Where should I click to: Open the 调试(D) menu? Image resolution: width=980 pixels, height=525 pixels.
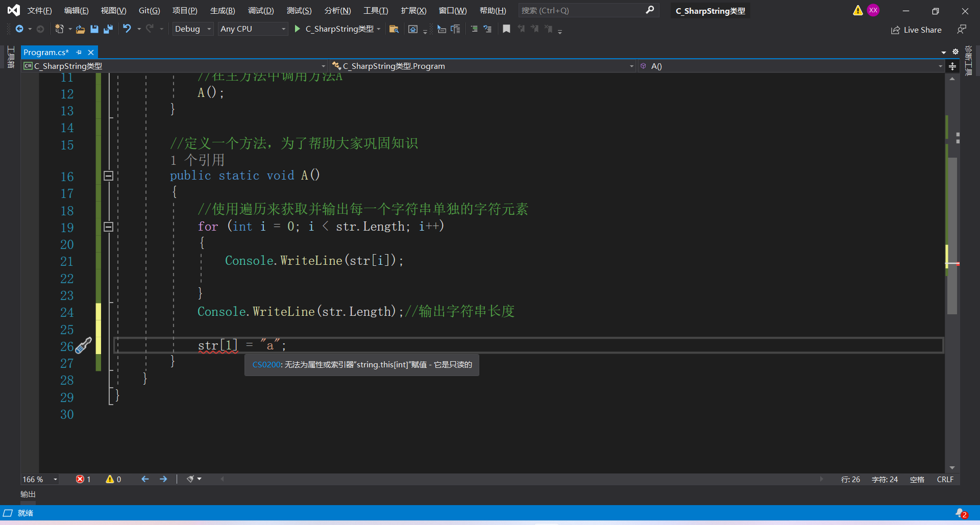261,10
